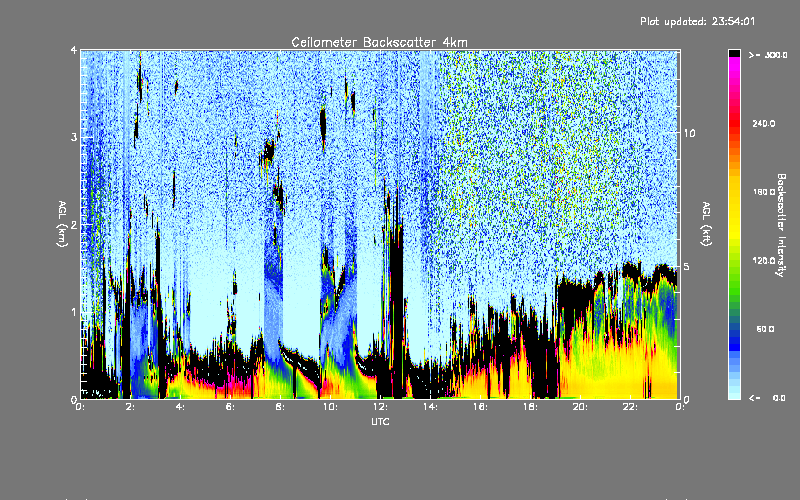The width and height of the screenshot is (800, 500).
Task: Select the '14:' UTC time tick
Action: click(x=430, y=407)
